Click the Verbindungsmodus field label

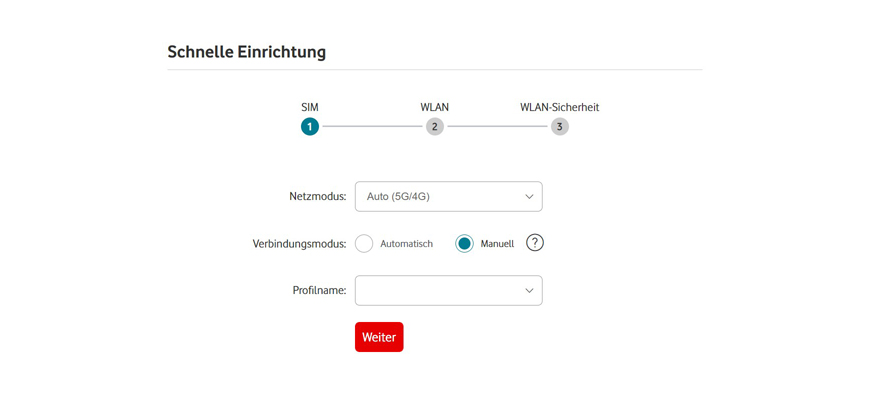299,244
